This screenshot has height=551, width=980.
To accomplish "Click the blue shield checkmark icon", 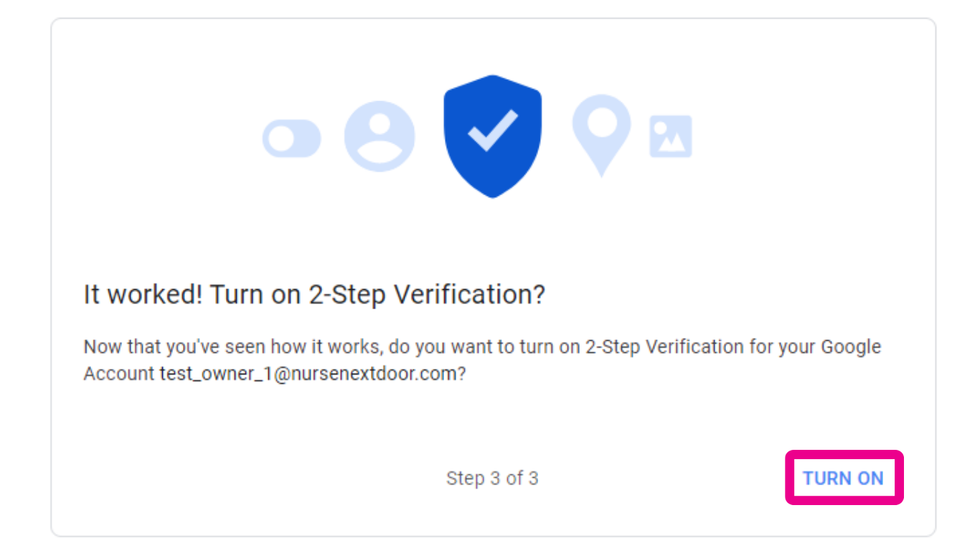I will [492, 136].
